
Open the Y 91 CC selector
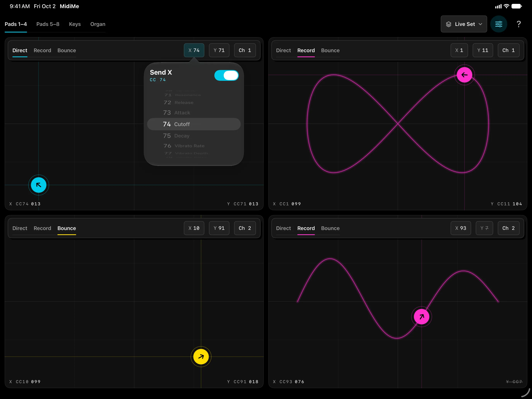pos(219,228)
